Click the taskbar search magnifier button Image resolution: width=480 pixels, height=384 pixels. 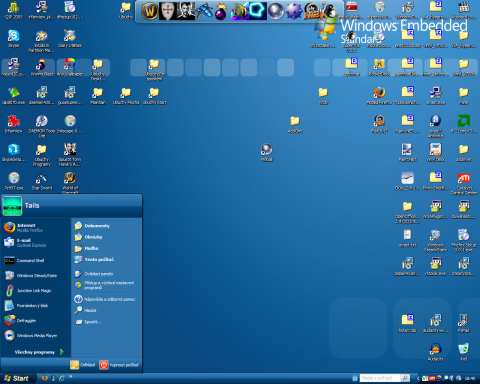[x=405, y=378]
